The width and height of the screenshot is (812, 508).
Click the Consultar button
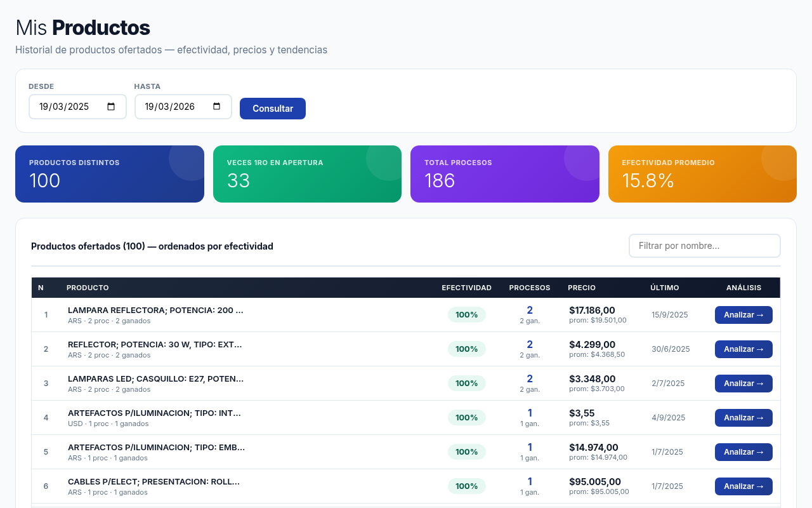coord(272,109)
